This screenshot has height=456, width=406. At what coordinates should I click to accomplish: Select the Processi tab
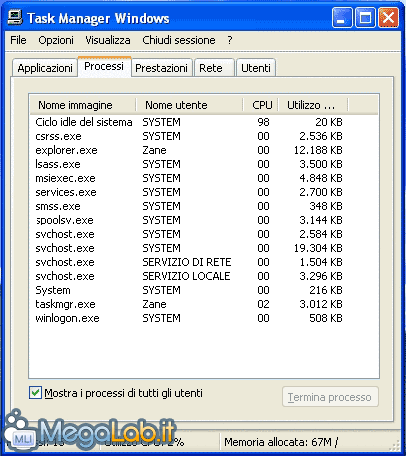pos(104,66)
